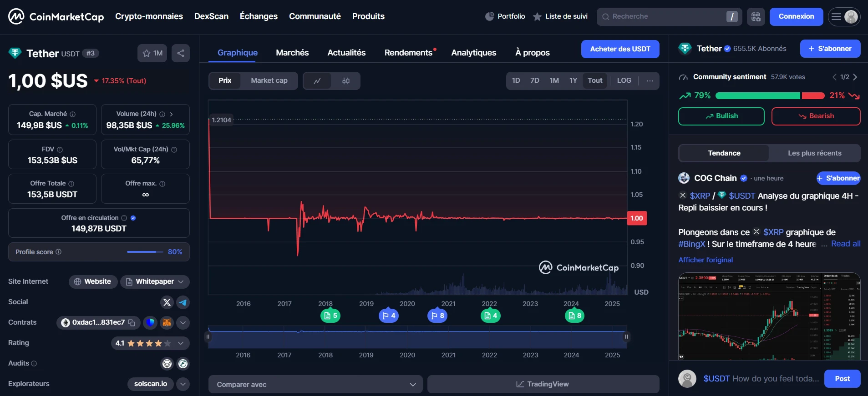
Task: Expand the Whitepaper dropdown
Action: click(x=155, y=282)
